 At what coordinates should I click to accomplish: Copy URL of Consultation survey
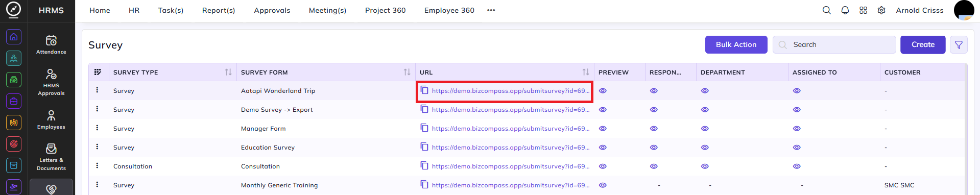point(424,165)
